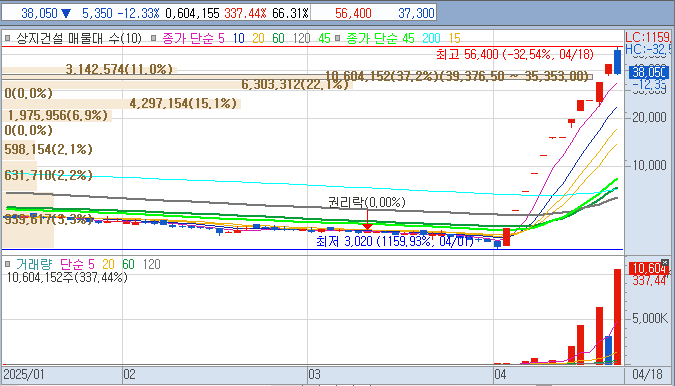This screenshot has height=386, width=675.
Task: Click the 04/18 date label at bottom right
Action: (647, 374)
